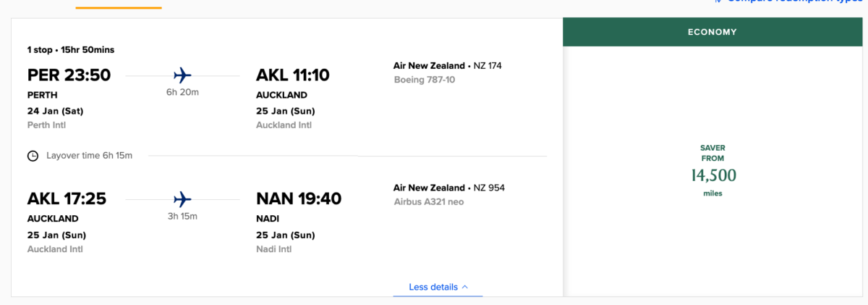Click the up chevron beside Less details

click(465, 287)
